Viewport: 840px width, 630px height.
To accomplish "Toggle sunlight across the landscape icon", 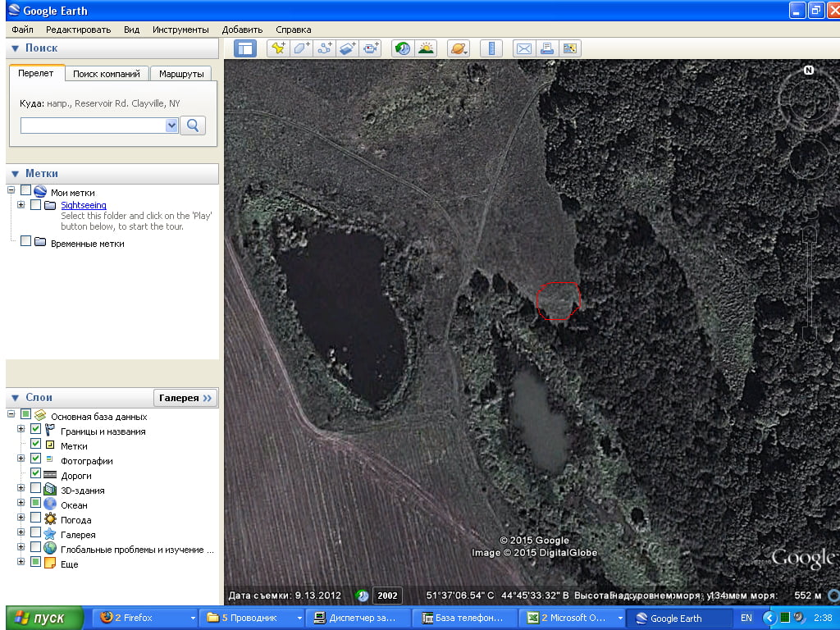I will coord(426,48).
